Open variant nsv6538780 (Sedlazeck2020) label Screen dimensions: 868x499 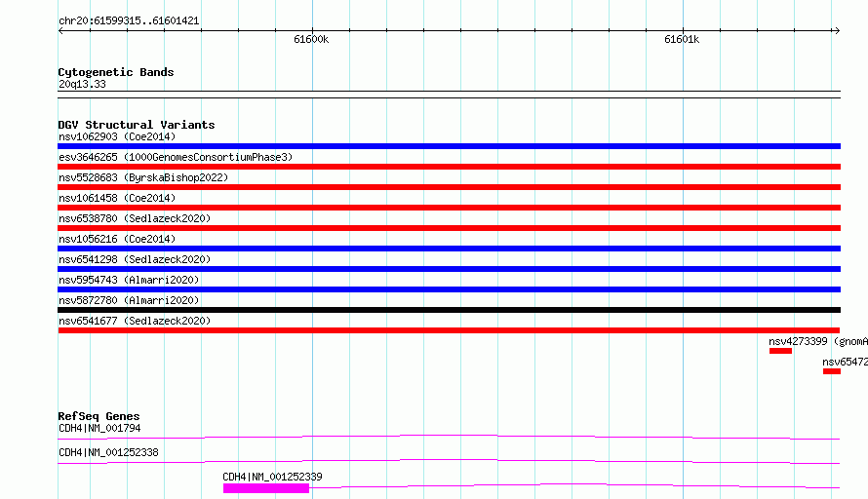coord(135,218)
